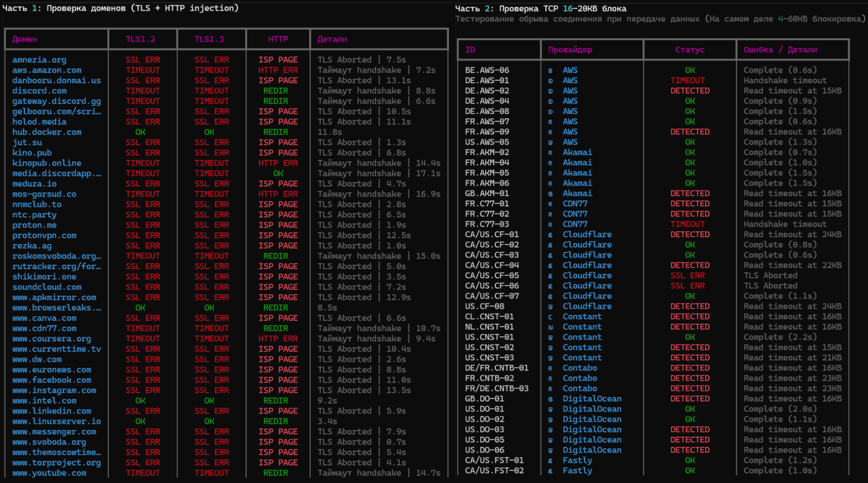
Task: Select the www.youtube.com domain row
Action: (49, 473)
